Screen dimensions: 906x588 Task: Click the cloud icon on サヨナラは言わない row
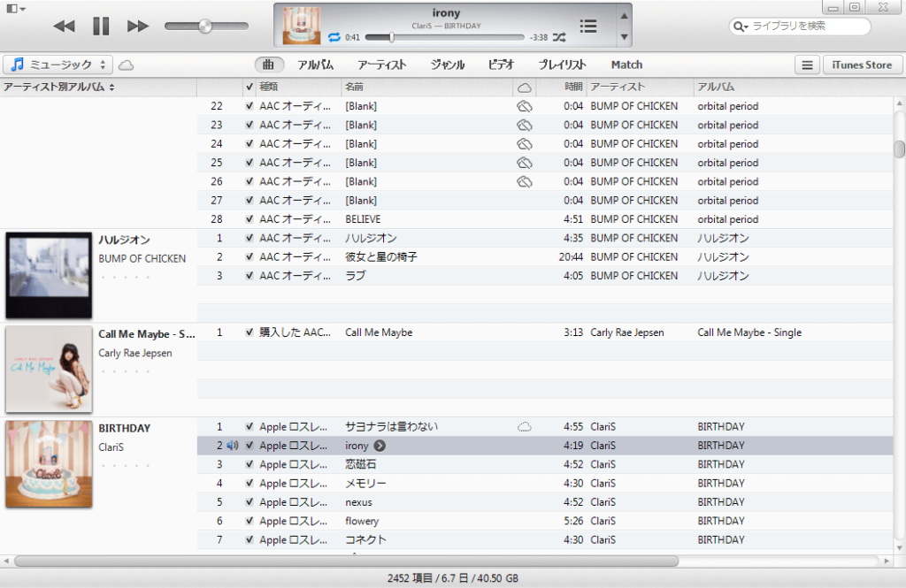click(524, 427)
